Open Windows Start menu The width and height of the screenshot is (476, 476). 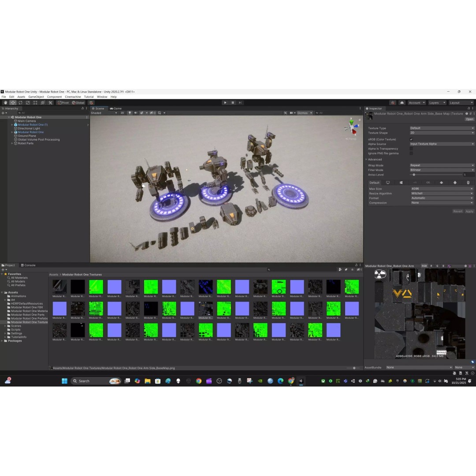pyautogui.click(x=64, y=381)
